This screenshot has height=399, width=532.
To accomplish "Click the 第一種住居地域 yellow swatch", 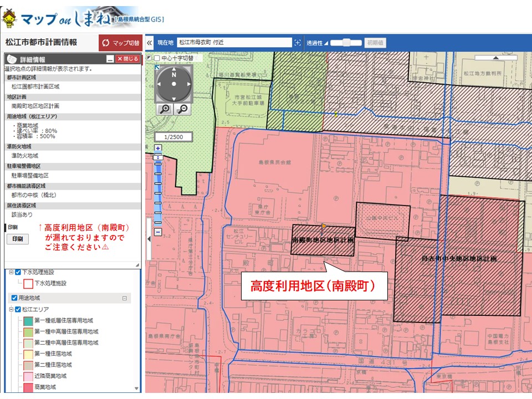I will [x=28, y=354].
